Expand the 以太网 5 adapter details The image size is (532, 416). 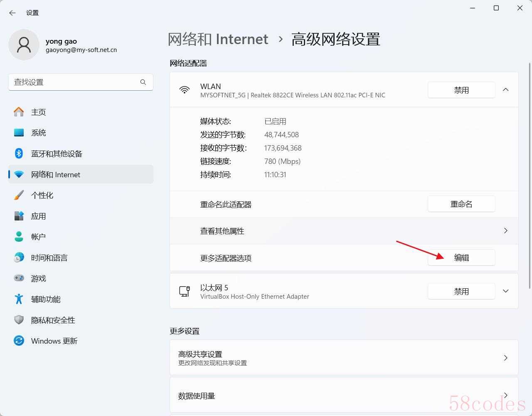(x=505, y=291)
